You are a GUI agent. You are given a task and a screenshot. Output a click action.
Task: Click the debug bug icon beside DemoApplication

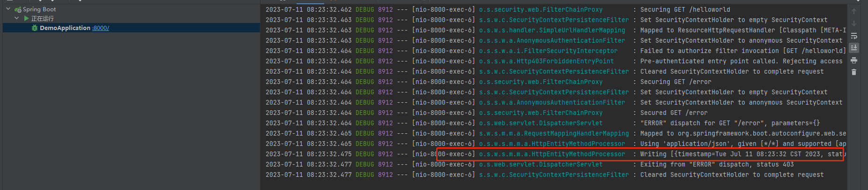[35, 28]
